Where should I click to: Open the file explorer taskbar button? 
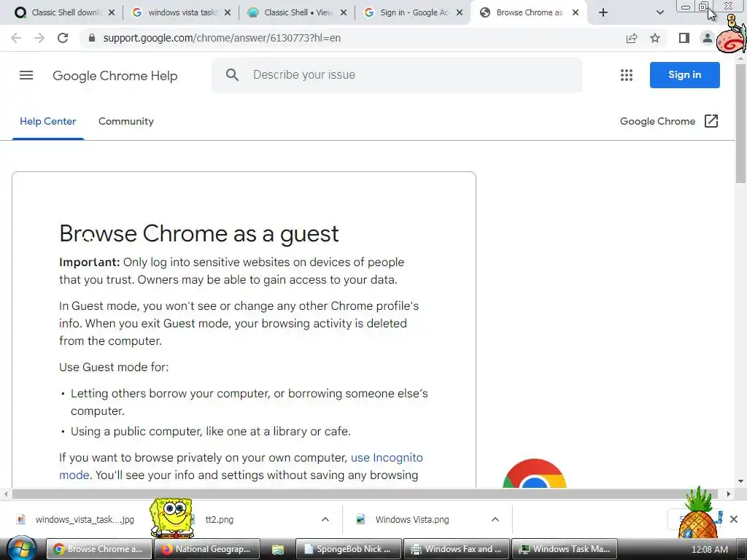[277, 549]
